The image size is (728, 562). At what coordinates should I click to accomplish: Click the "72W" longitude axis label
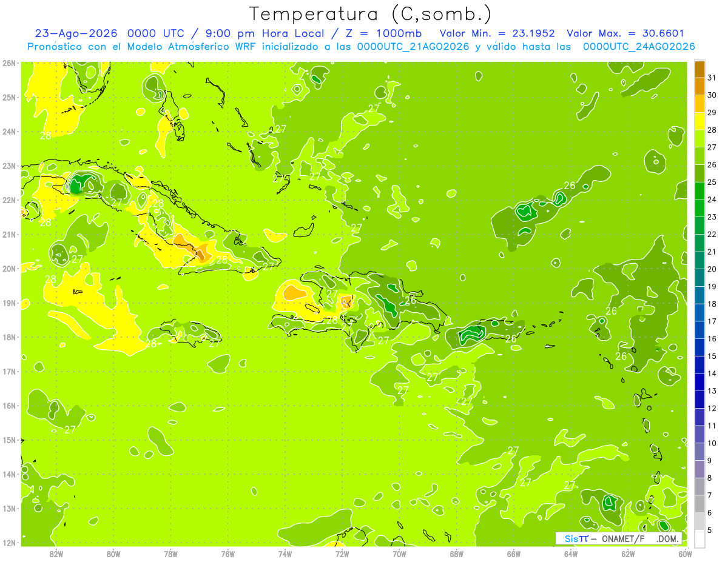click(x=342, y=554)
